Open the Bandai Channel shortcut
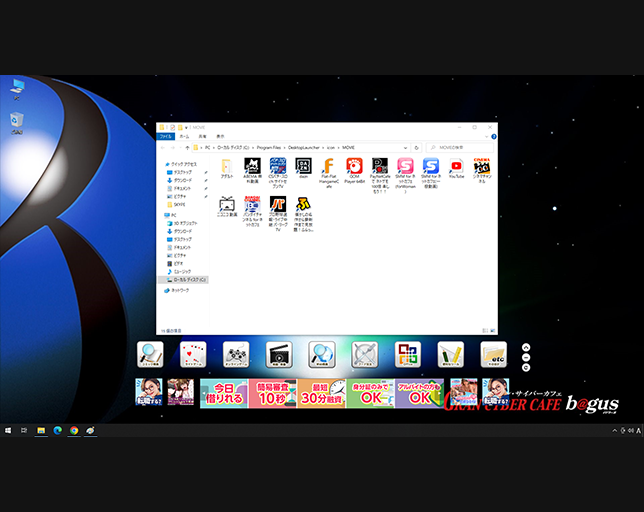Viewport: 644px width, 512px height. pyautogui.click(x=252, y=211)
